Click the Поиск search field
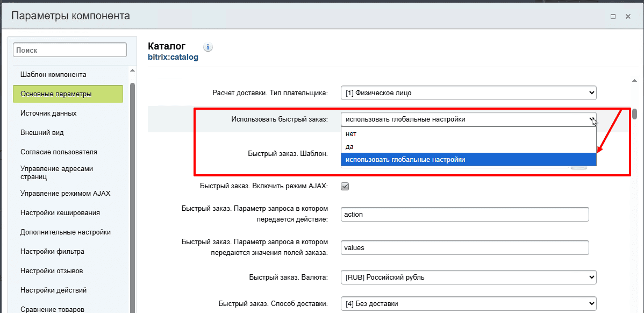This screenshot has height=313, width=644. (70, 50)
